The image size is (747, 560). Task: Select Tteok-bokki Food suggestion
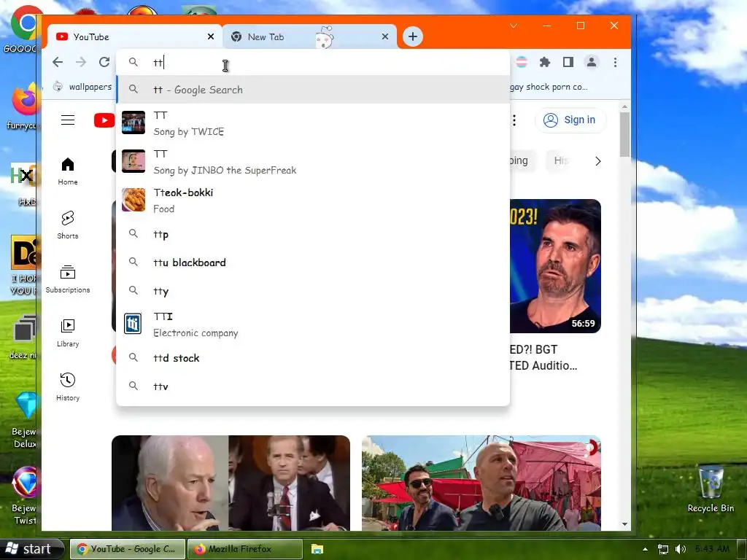tap(313, 201)
